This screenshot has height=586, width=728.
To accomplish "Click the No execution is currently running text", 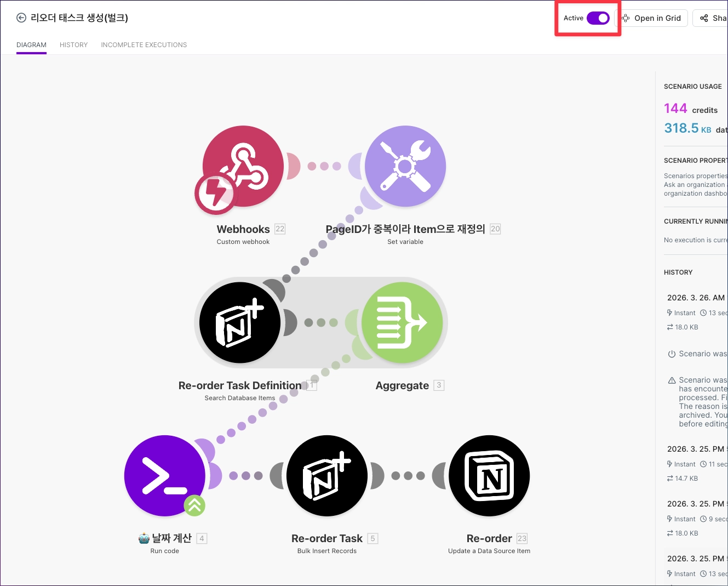I will pyautogui.click(x=696, y=240).
